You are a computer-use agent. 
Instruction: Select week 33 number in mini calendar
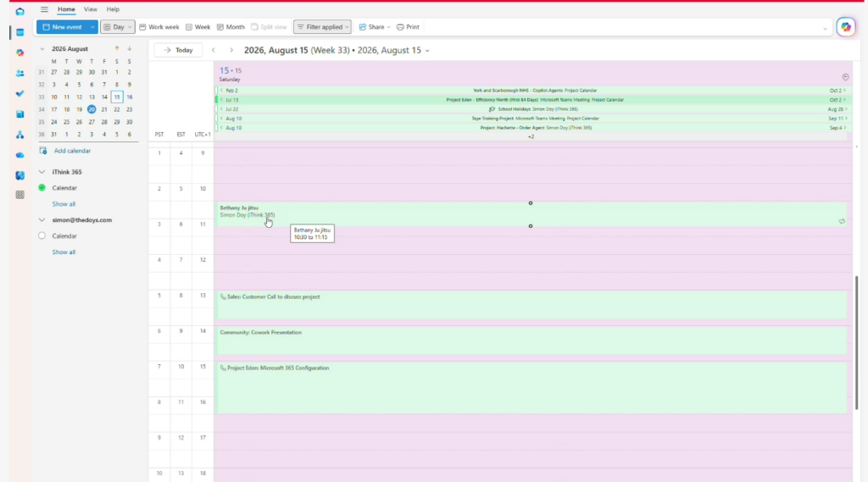point(42,97)
